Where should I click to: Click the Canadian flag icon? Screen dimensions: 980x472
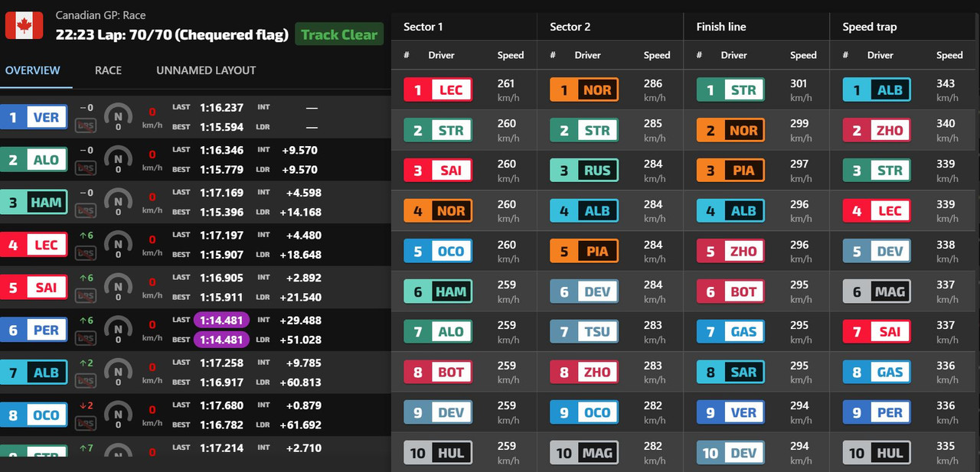24,25
